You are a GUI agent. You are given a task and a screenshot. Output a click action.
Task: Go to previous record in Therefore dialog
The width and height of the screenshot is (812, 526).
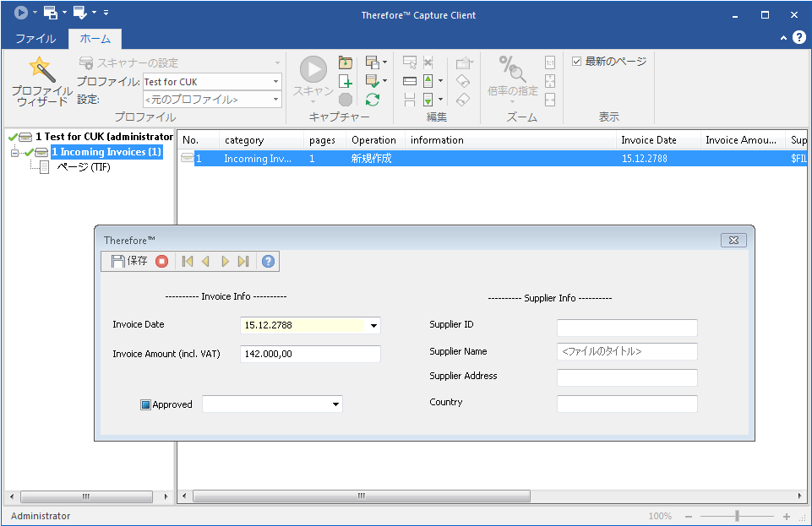click(205, 262)
